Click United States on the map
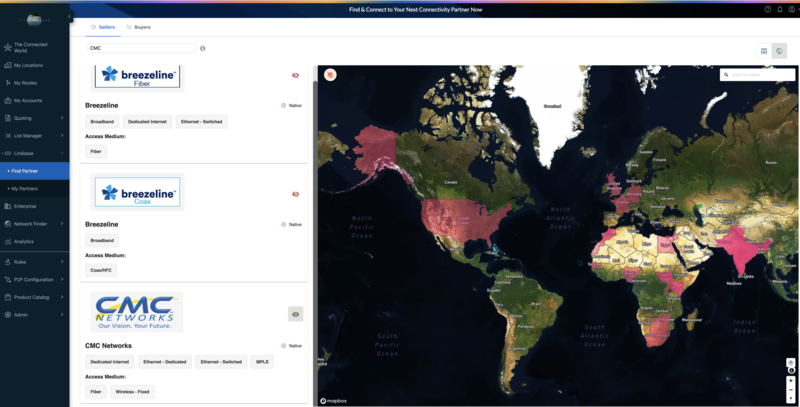 point(464,220)
